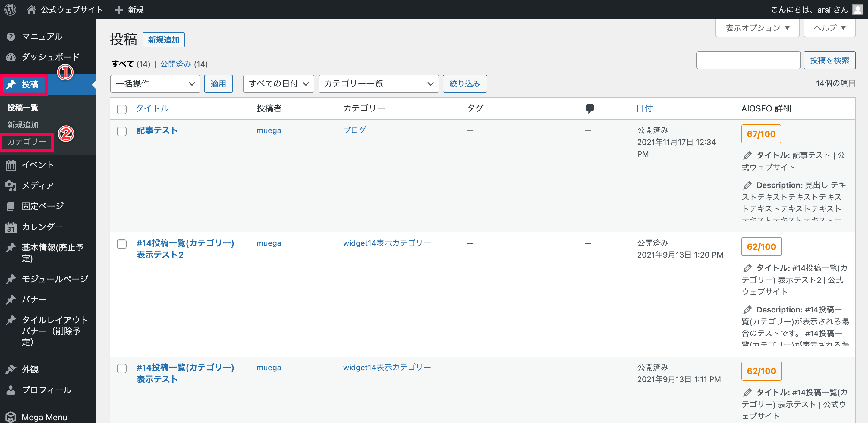868x423 pixels.
Task: Click the manual question mark icon
Action: click(11, 36)
